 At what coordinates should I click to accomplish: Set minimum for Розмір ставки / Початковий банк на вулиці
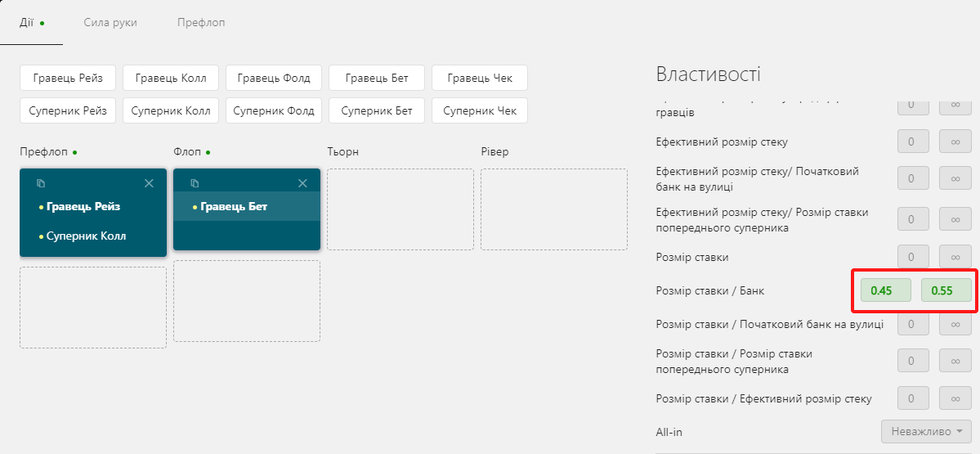[x=913, y=324]
